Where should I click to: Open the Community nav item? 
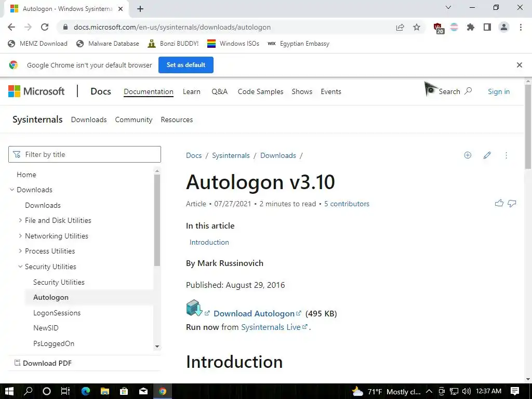coord(134,119)
